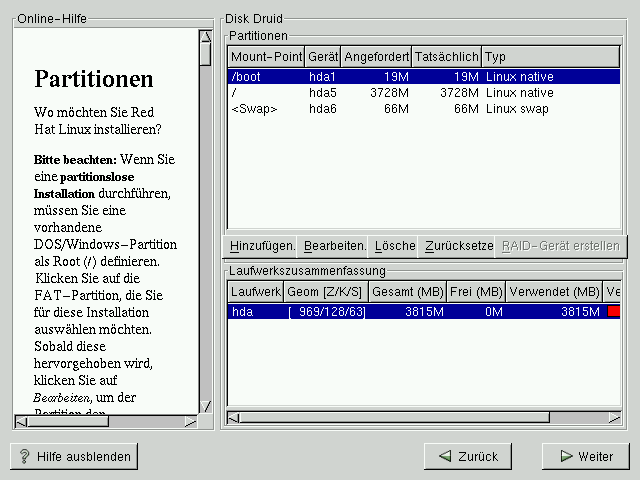Click the Weiter button arrow icon
Viewport: 640px width, 480px height.
pos(566,456)
